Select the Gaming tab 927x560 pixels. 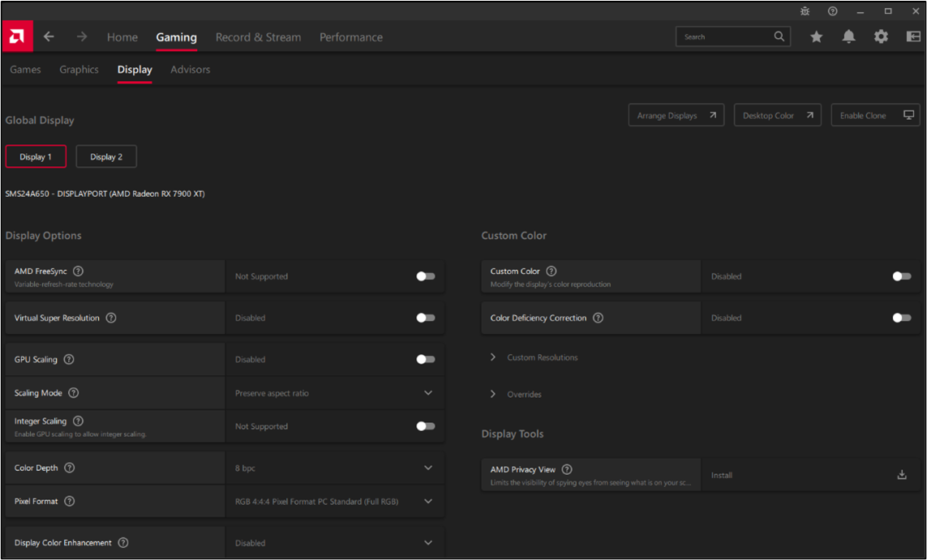coord(176,37)
